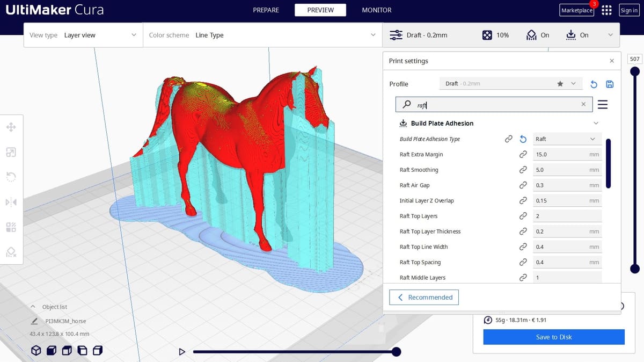
Task: Click the link icon for Raft Extra Margin
Action: pos(523,155)
